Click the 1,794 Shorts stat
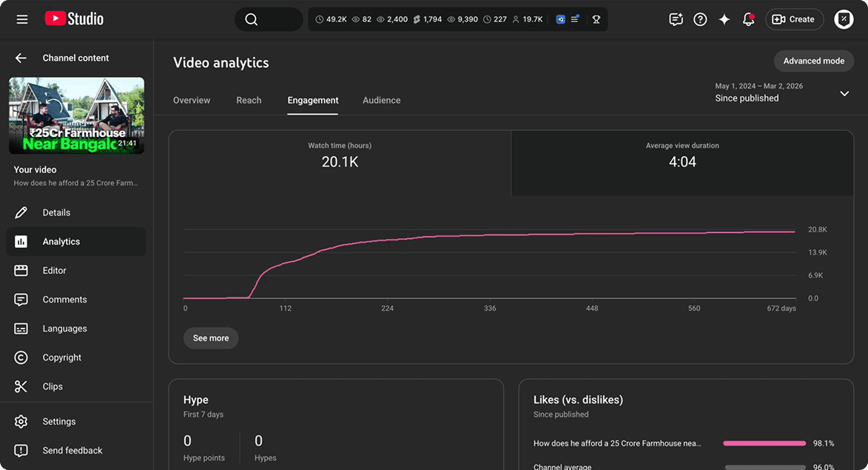The width and height of the screenshot is (868, 470). (x=428, y=19)
